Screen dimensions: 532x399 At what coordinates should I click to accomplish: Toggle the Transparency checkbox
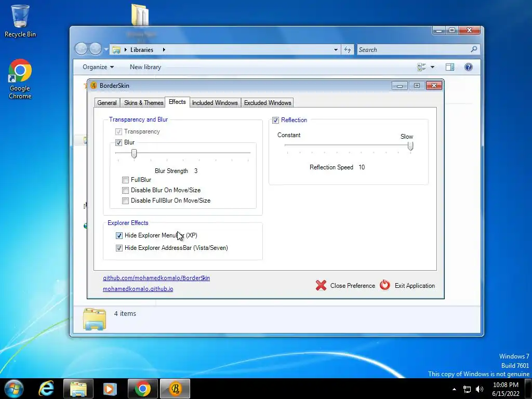[118, 131]
